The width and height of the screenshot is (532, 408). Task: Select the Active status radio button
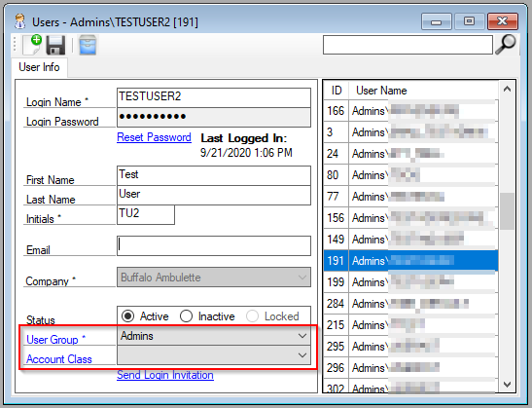coord(128,316)
